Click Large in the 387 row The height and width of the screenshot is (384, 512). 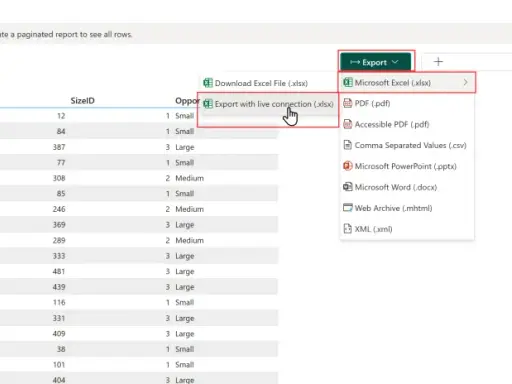click(x=185, y=147)
